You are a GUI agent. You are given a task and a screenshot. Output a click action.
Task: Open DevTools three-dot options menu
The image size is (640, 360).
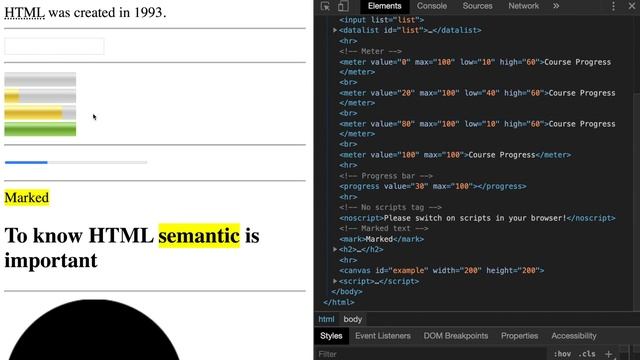pyautogui.click(x=613, y=6)
